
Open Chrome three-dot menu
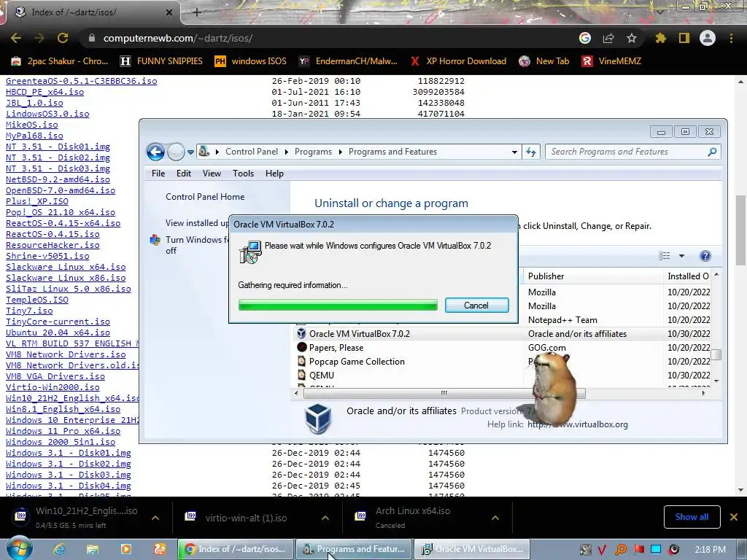click(x=731, y=38)
